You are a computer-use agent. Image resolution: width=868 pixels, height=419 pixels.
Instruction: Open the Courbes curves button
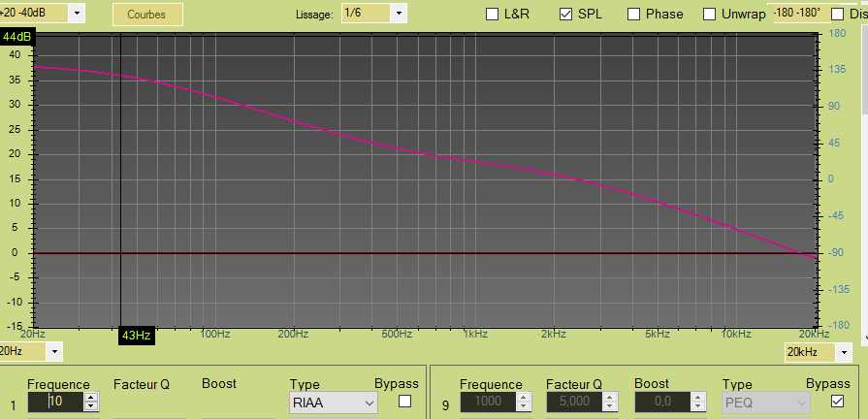tap(147, 14)
